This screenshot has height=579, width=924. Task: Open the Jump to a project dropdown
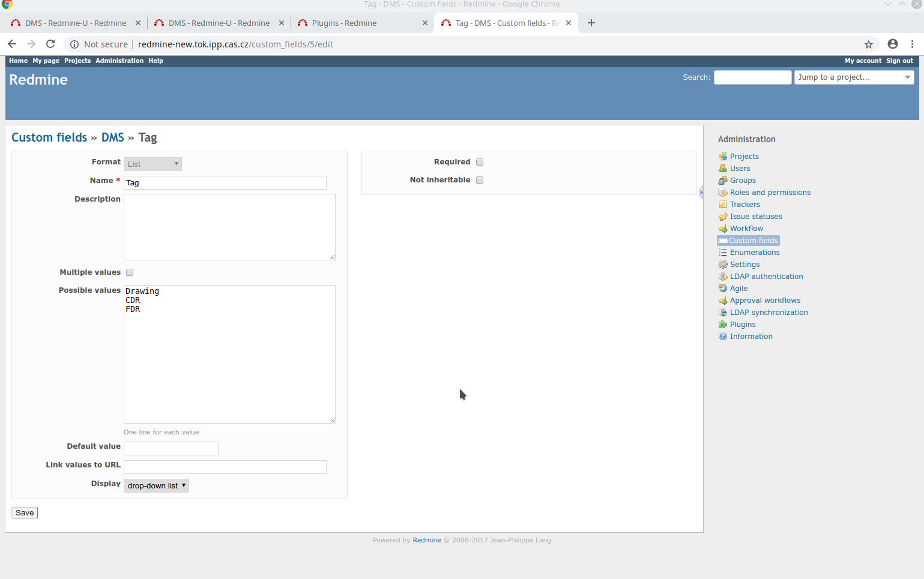click(854, 77)
